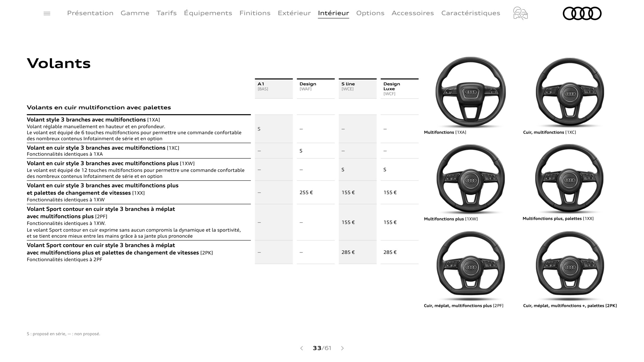The image size is (644, 362).
Task: Click the 2PK Volant Sport palettes row title
Action: point(120,249)
